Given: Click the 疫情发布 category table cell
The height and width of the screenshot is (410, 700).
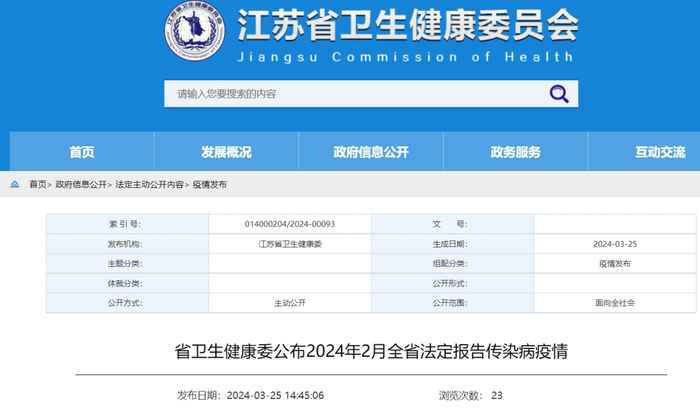Looking at the screenshot, I should pyautogui.click(x=615, y=264).
